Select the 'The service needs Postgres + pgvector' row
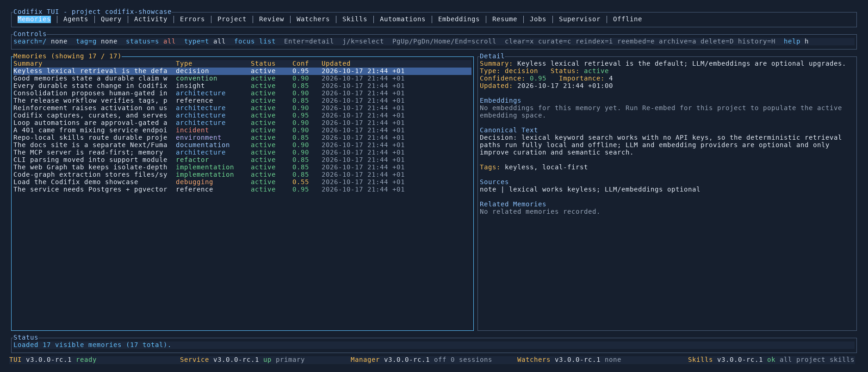The height and width of the screenshot is (372, 868). coord(242,190)
